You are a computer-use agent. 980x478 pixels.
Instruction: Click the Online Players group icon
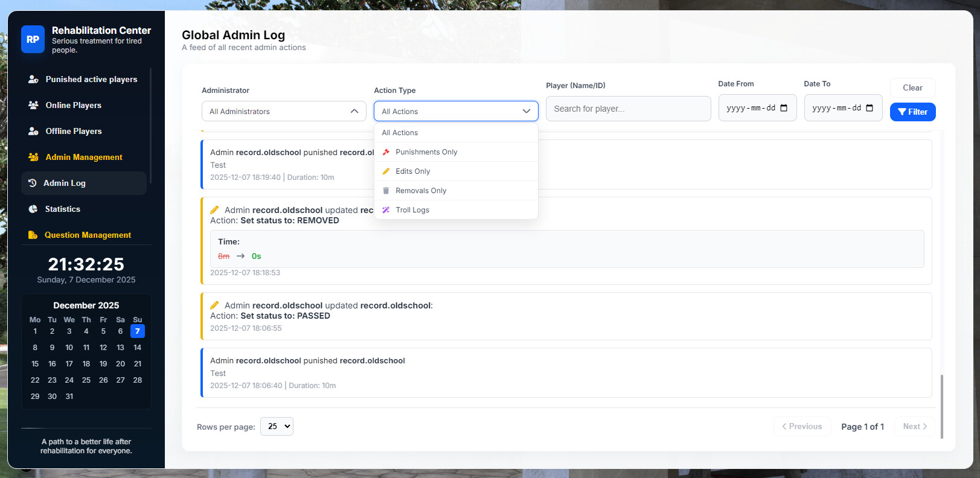click(34, 105)
